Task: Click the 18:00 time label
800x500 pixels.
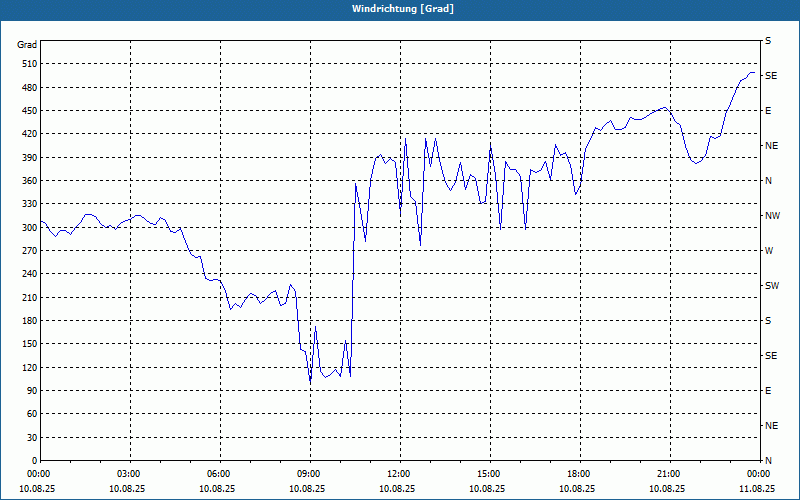Action: click(581, 474)
